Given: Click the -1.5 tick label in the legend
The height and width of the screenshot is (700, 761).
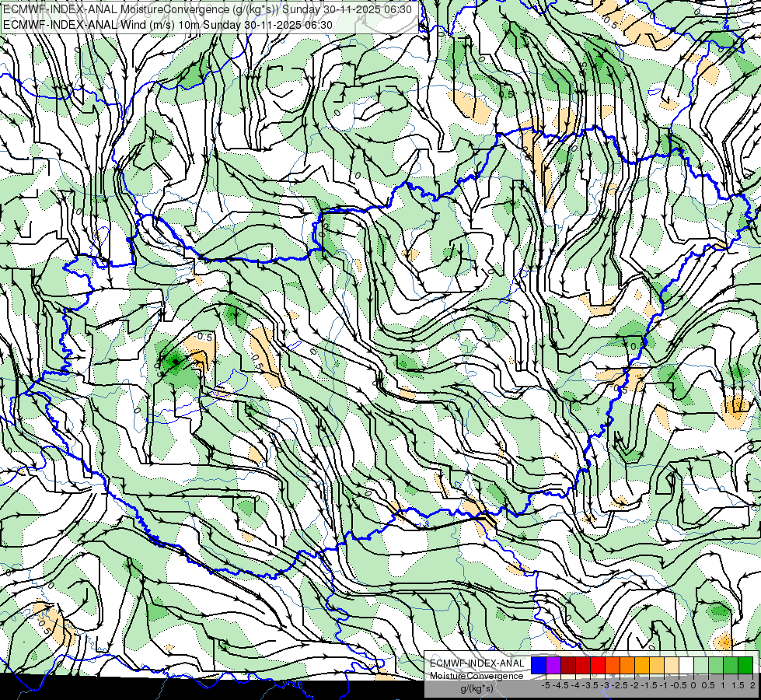Looking at the screenshot, I should point(648,685).
